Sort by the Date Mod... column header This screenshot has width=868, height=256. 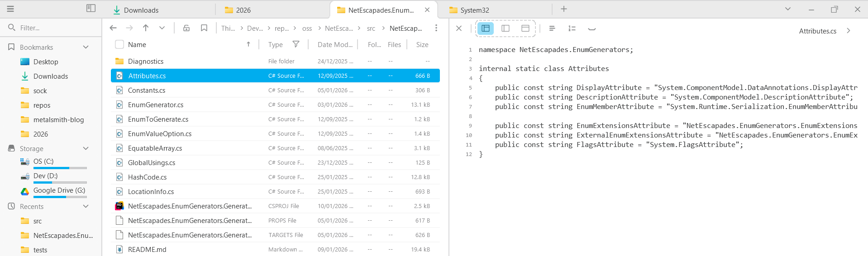pos(335,44)
